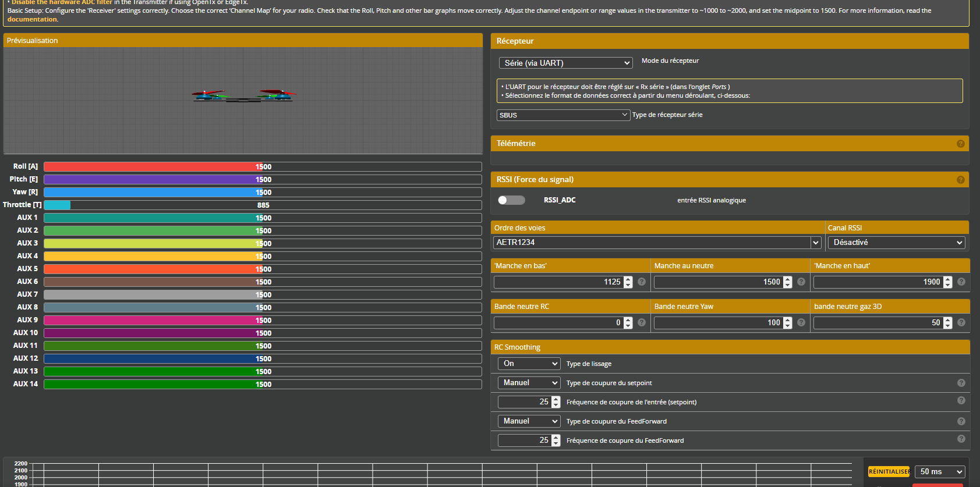Increase the 'Manche en bas' value with stepper
This screenshot has width=980, height=487.
pos(628,279)
